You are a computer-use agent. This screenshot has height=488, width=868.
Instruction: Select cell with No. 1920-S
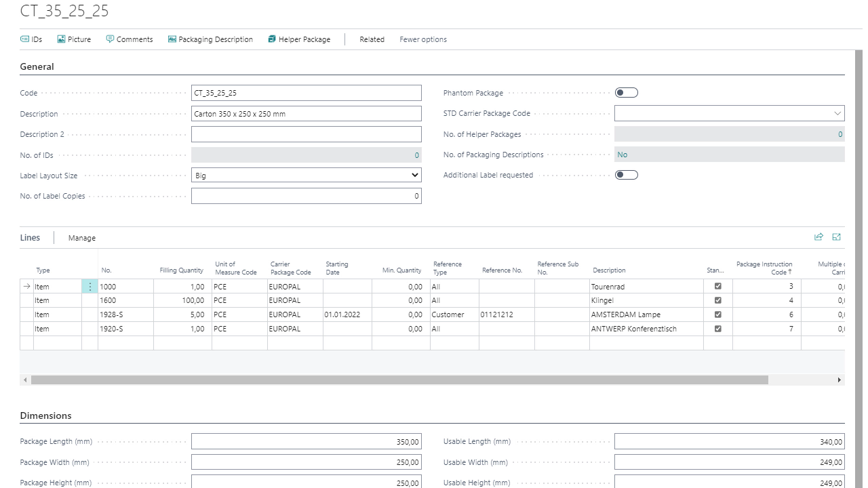click(x=125, y=329)
